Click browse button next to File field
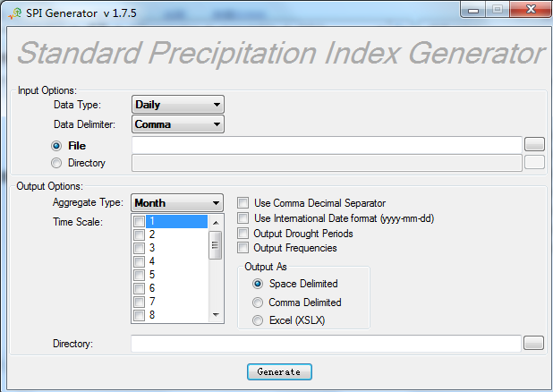The width and height of the screenshot is (553, 392). coord(533,144)
